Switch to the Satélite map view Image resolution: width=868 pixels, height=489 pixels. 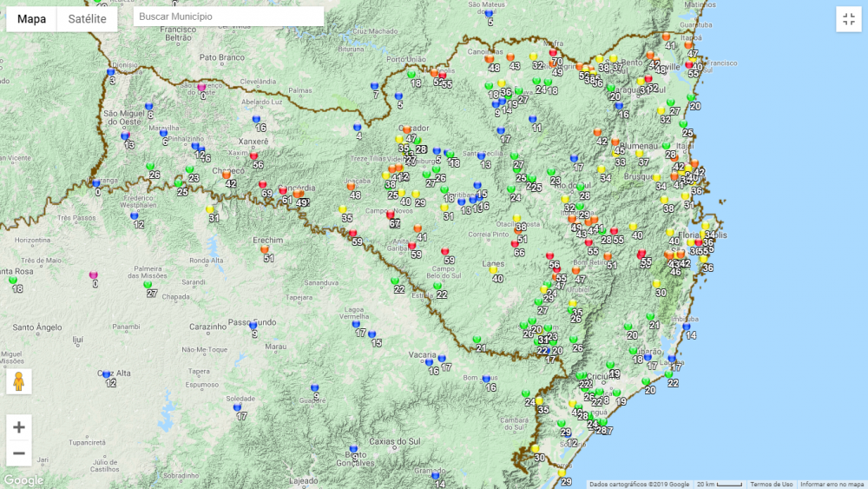point(87,18)
